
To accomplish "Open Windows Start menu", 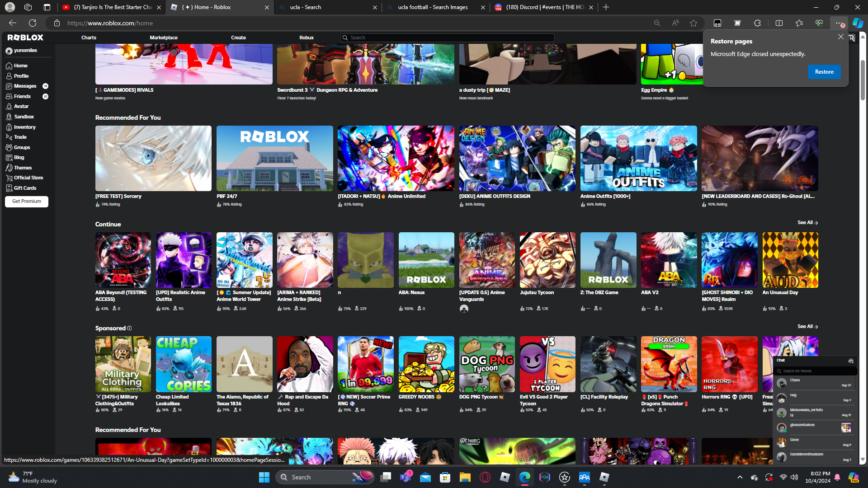I will tap(264, 477).
